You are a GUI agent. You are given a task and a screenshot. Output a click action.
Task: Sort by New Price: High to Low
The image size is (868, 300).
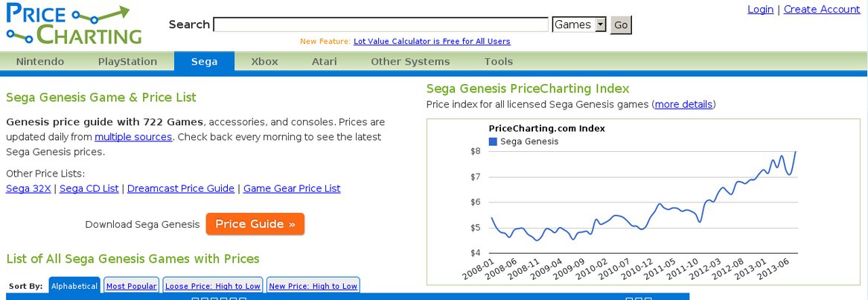[313, 286]
